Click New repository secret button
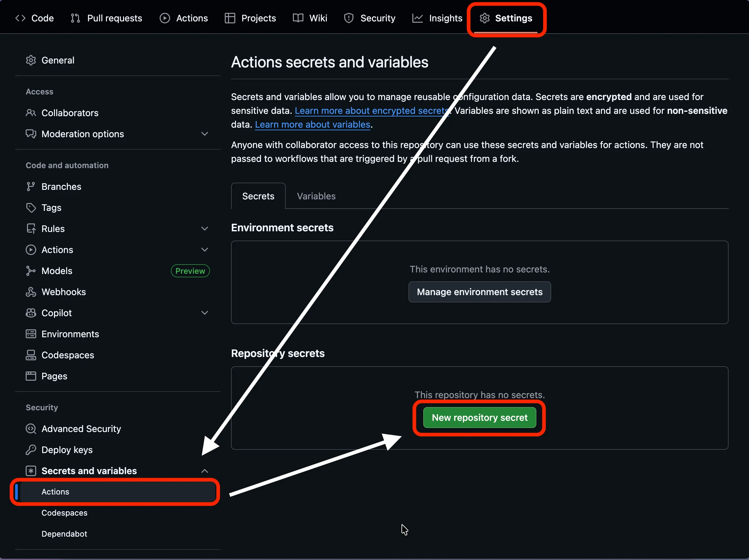Viewport: 749px width, 560px height. 479,418
